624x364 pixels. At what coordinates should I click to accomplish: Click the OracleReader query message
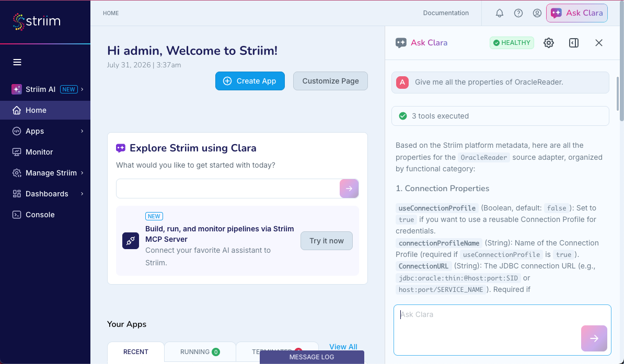500,83
